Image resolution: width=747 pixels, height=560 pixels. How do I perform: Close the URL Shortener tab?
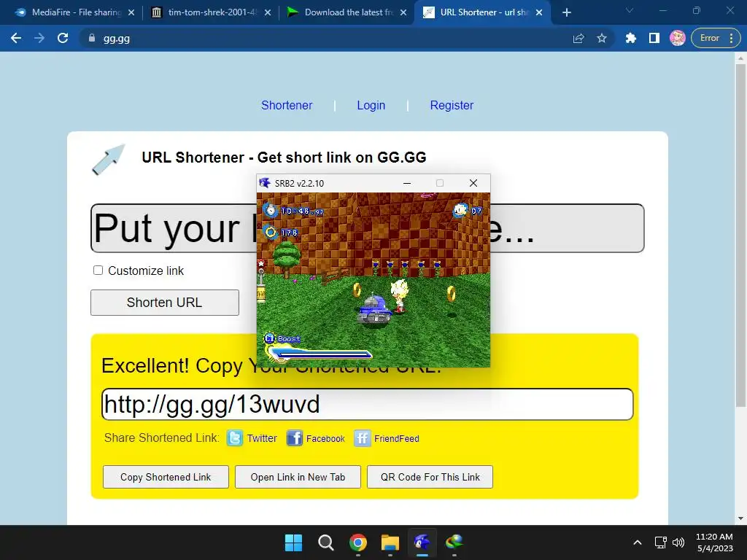[x=539, y=12]
